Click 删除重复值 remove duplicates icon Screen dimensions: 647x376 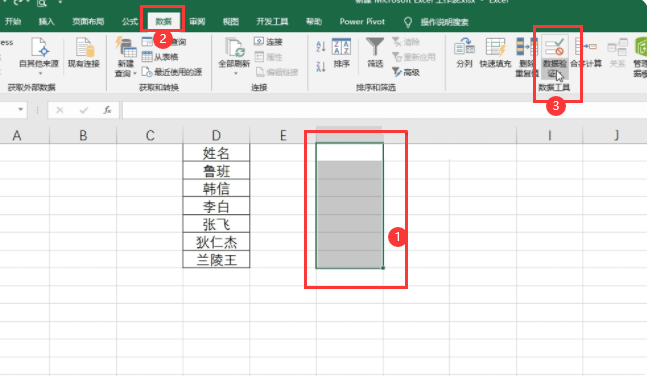point(527,48)
